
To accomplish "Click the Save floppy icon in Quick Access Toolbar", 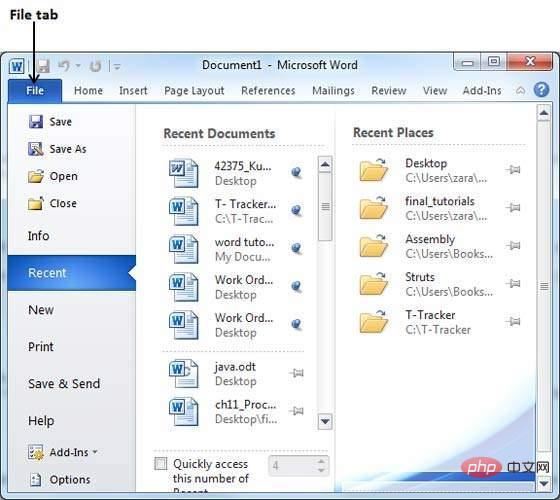I will click(43, 66).
